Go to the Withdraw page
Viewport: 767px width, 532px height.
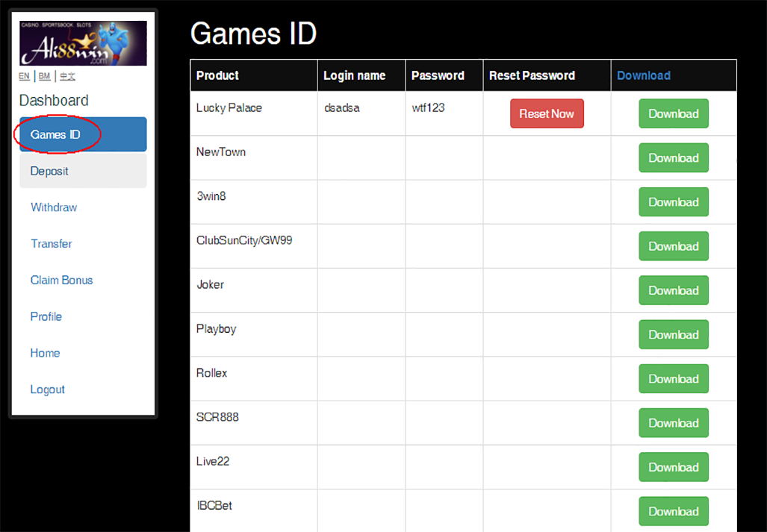coord(54,207)
